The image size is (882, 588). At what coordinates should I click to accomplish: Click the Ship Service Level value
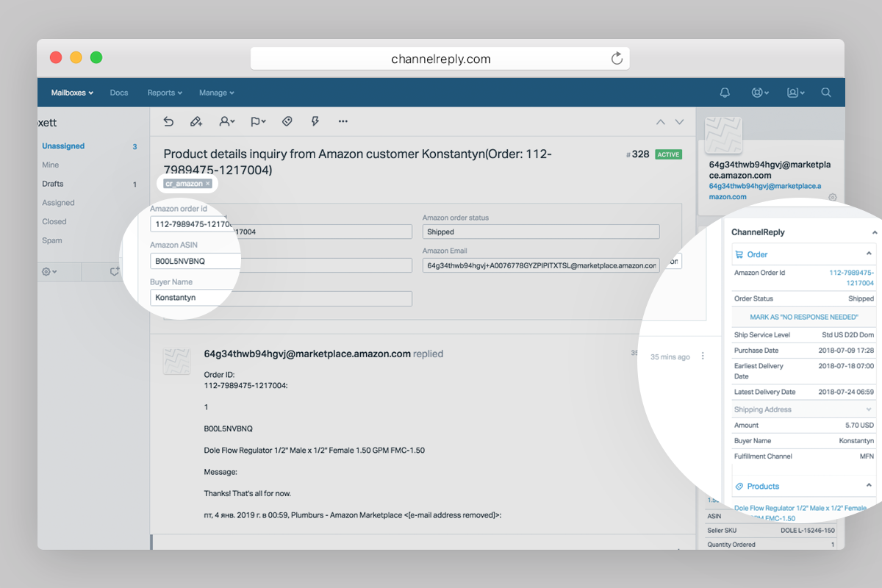pyautogui.click(x=848, y=335)
